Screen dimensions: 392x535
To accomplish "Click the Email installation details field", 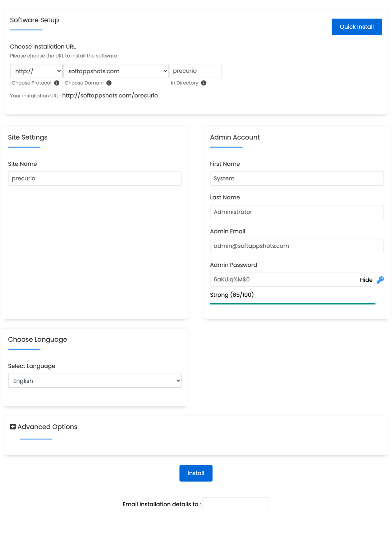I will pyautogui.click(x=236, y=504).
